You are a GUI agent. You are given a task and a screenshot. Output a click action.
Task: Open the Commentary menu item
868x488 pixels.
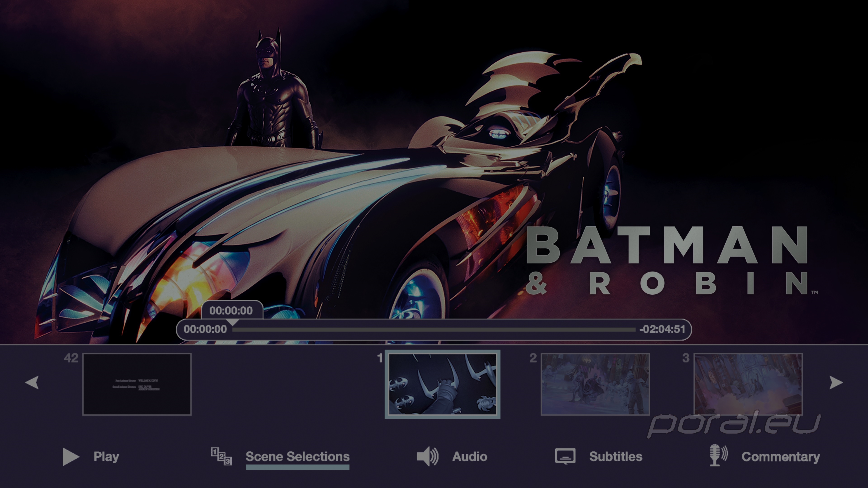[x=781, y=457]
